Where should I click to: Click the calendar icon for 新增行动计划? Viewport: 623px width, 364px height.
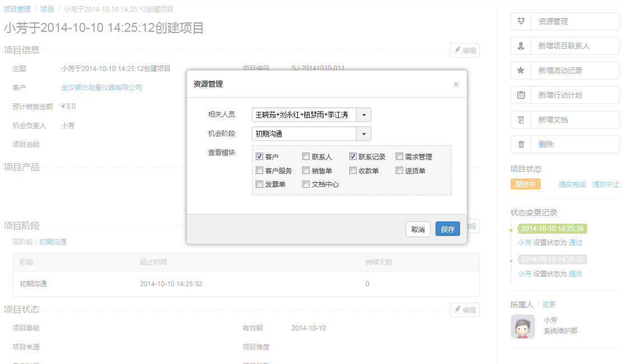(521, 95)
